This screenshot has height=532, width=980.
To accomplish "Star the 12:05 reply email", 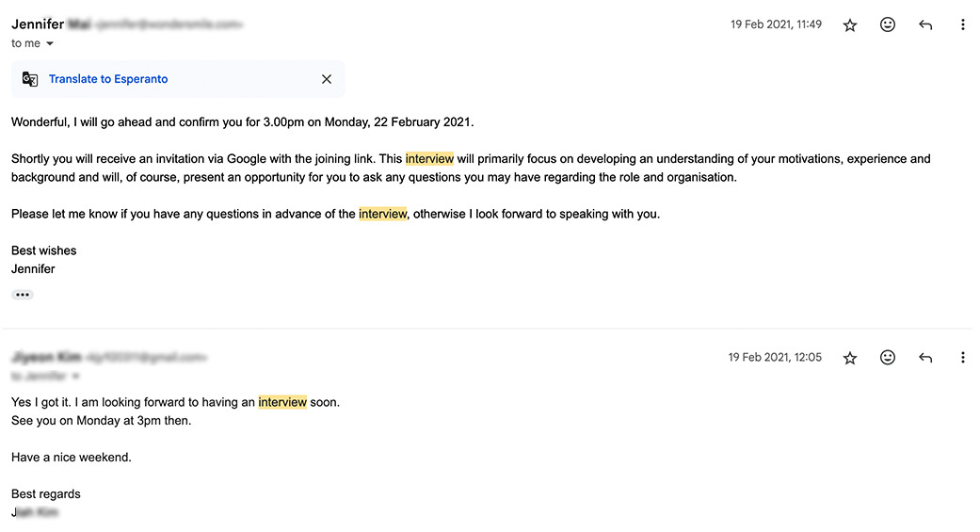I will point(850,358).
